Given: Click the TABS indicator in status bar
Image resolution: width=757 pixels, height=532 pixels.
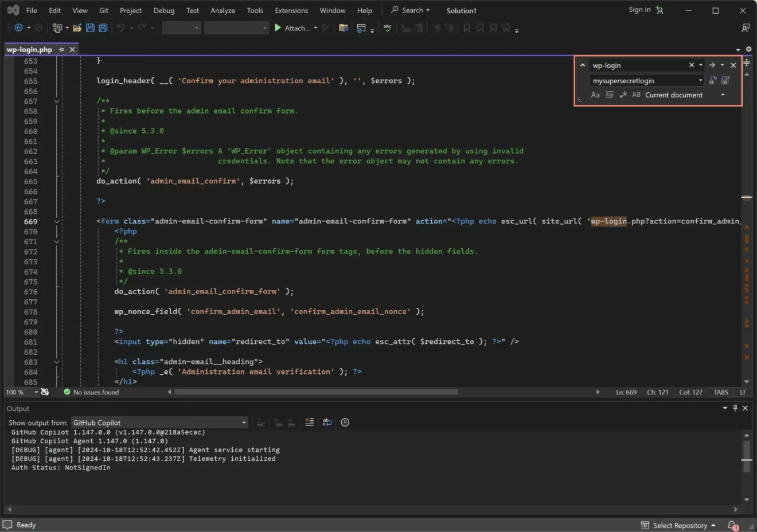Looking at the screenshot, I should click(721, 392).
